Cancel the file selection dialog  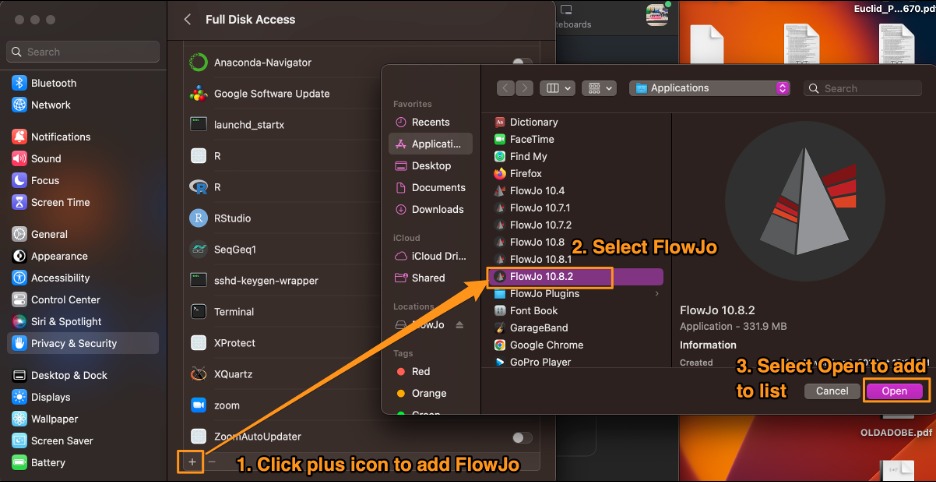832,391
